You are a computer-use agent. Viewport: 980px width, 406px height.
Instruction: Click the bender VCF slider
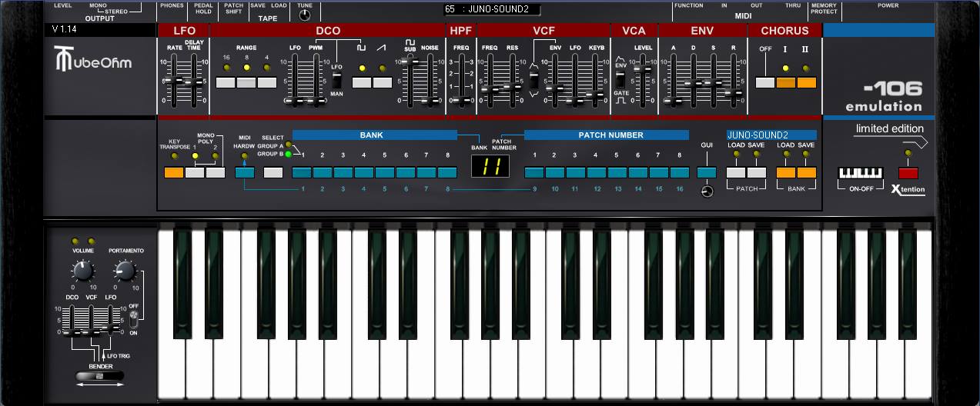click(91, 321)
